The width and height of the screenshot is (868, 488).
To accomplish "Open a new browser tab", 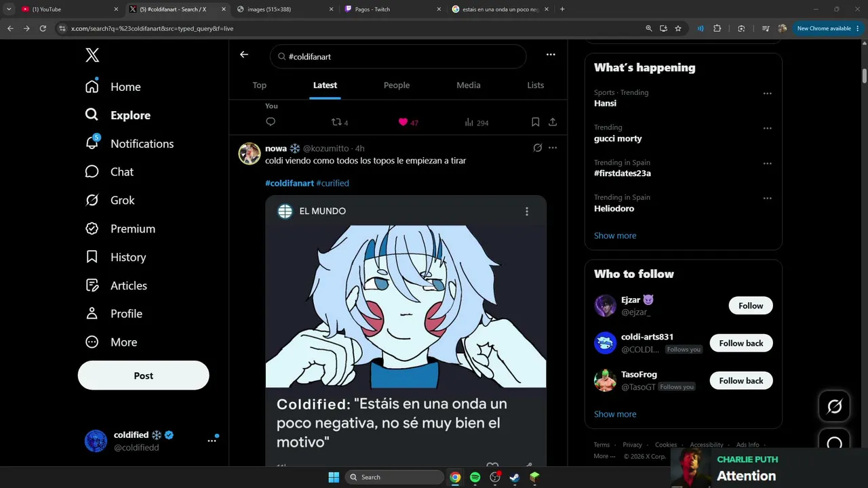I will 562,9.
